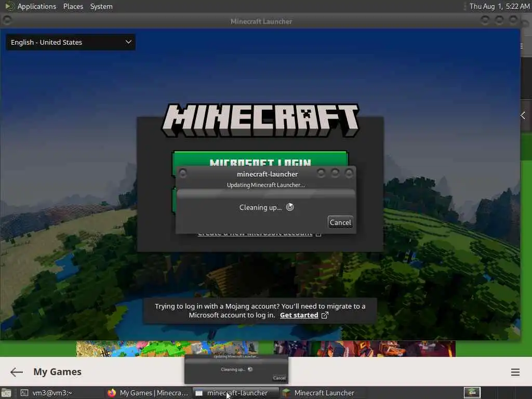Follow the Get started migration link
The height and width of the screenshot is (399, 532).
299,315
